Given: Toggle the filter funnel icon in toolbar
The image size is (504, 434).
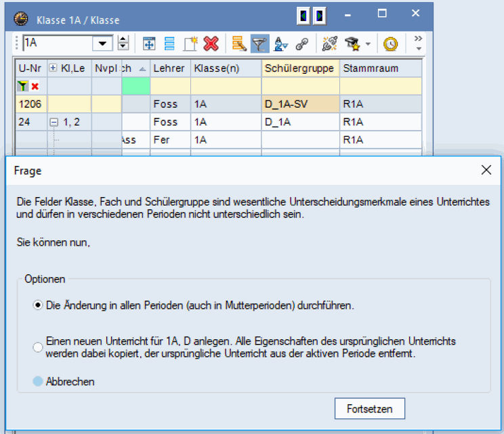Looking at the screenshot, I should pos(259,44).
